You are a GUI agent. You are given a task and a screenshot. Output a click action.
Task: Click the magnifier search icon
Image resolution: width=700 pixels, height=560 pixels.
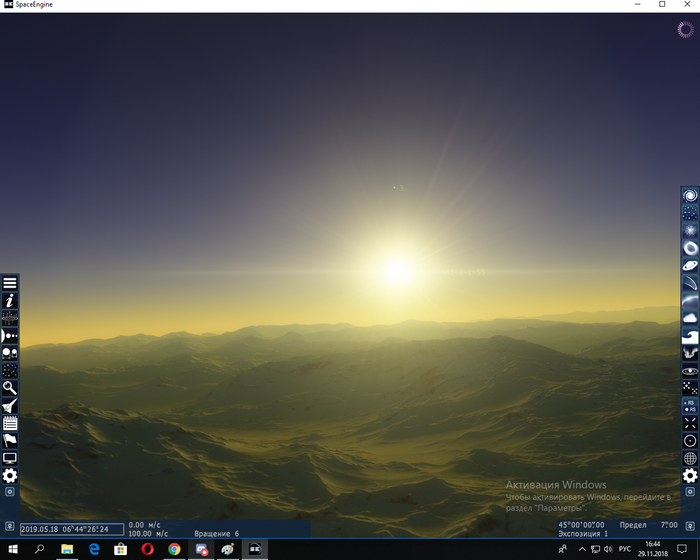10,387
